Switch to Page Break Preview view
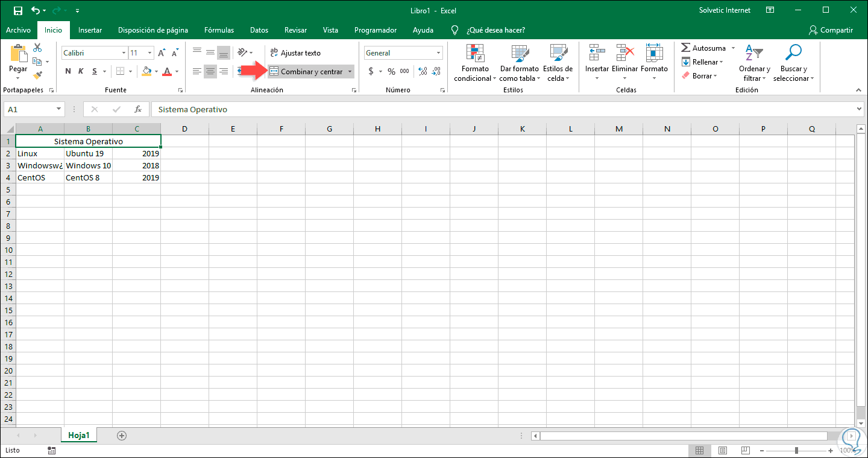 click(746, 450)
